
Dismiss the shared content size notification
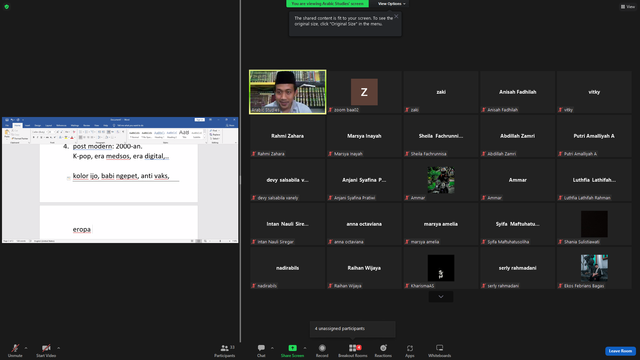(x=396, y=16)
